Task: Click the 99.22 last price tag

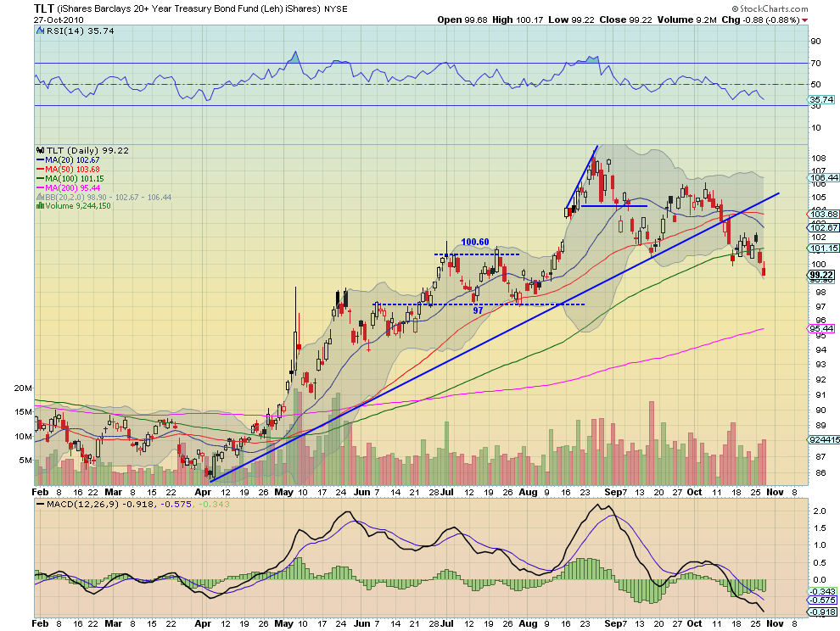Action: [821, 276]
